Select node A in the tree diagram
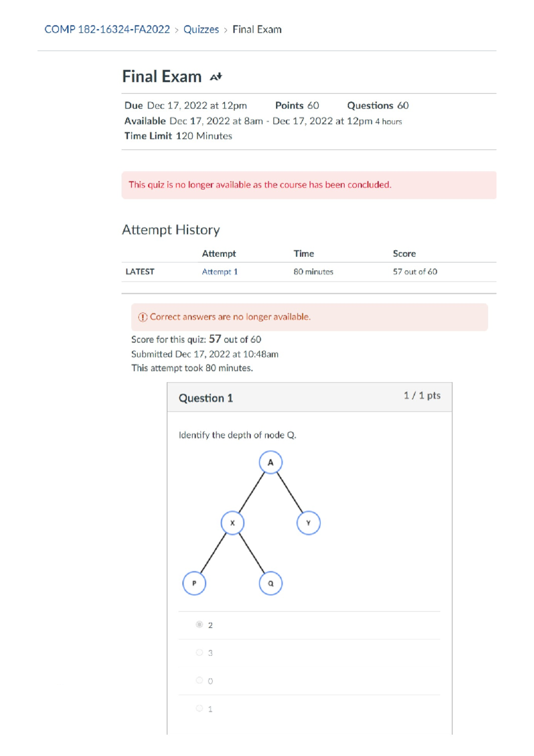The image size is (534, 756). (271, 462)
